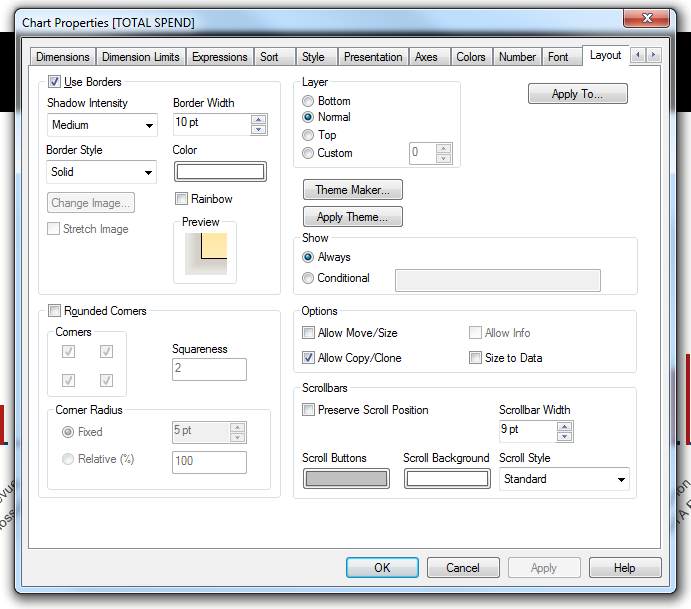Switch to the Font tab

[x=562, y=57]
